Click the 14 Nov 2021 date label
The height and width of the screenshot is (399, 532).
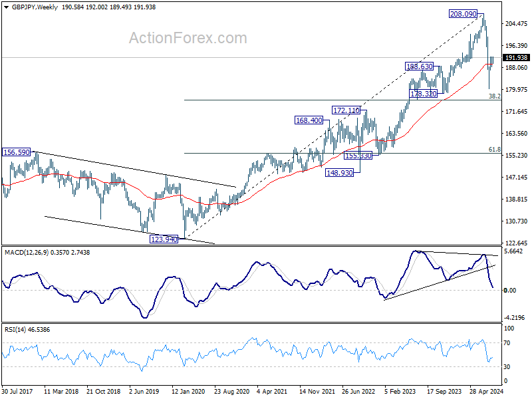317,391
